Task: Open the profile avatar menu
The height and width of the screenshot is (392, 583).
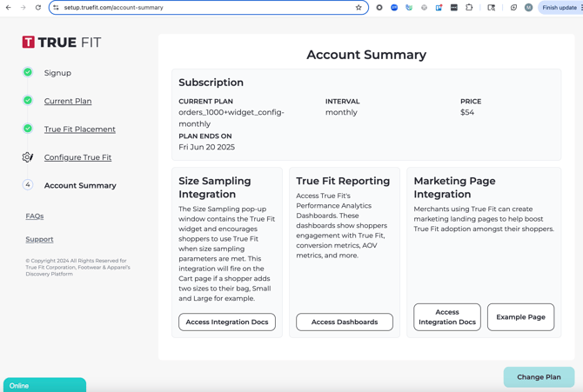Action: tap(528, 8)
